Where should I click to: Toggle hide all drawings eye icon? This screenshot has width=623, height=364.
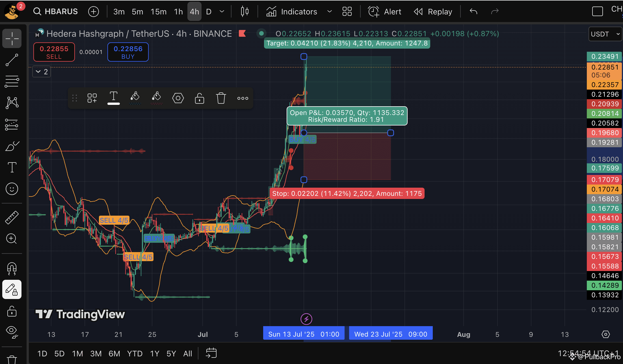coord(12,332)
